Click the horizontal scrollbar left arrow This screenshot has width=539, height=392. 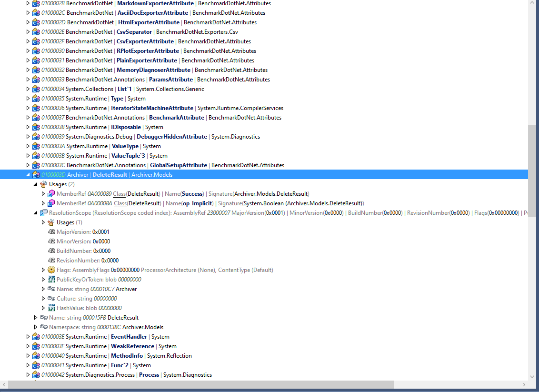(x=4, y=384)
